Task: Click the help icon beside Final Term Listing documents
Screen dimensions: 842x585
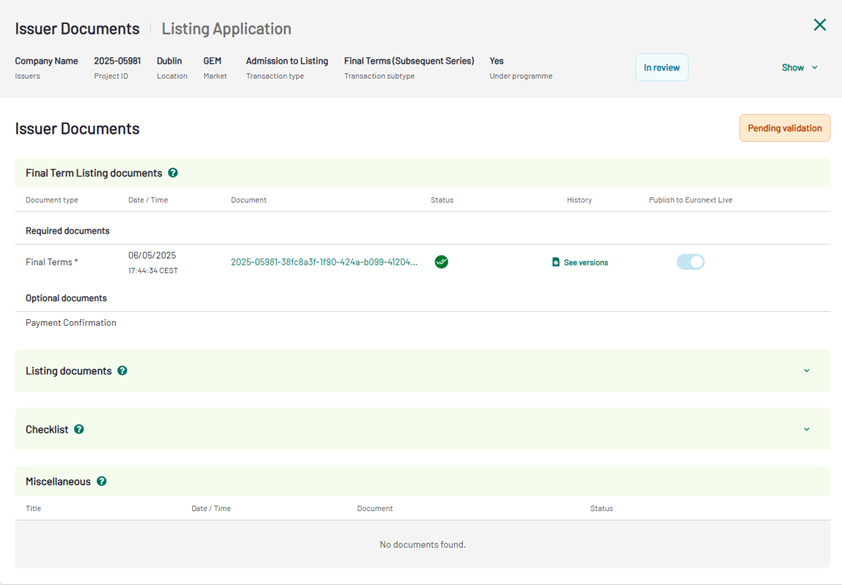Action: (173, 173)
